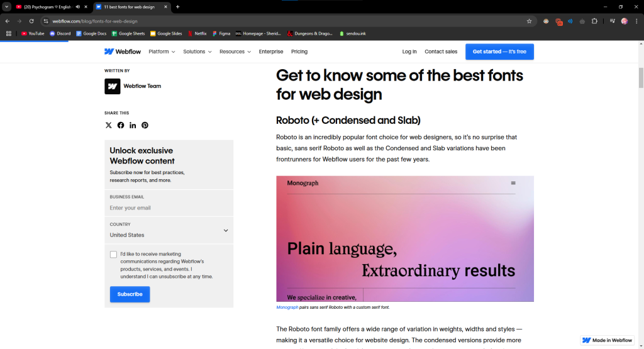
Task: Close the 11 best fonts tab
Action: (x=165, y=7)
